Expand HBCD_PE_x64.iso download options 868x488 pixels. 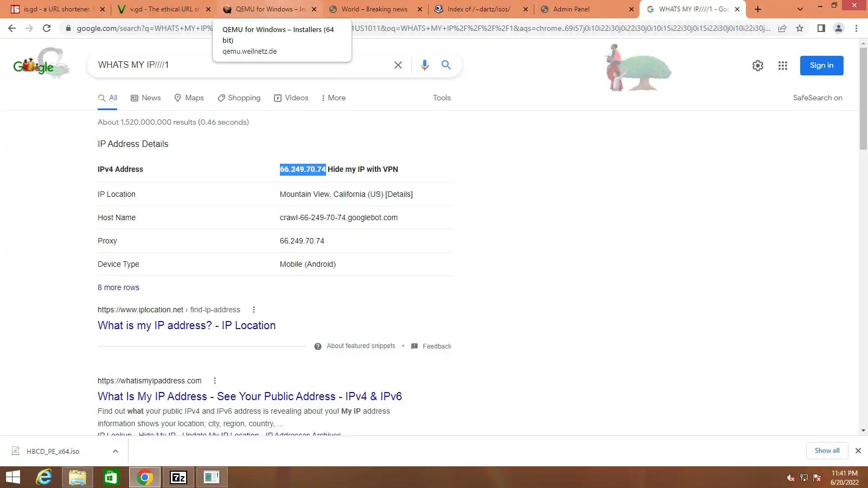coord(116,451)
